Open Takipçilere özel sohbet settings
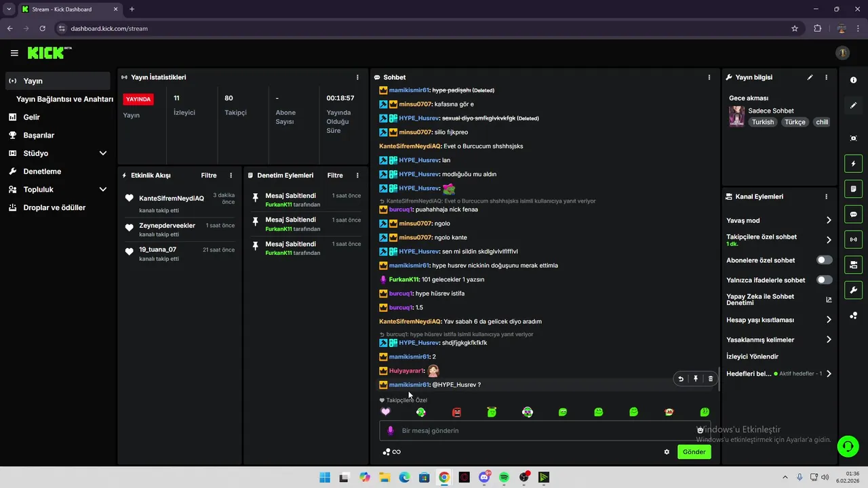This screenshot has width=868, height=488. [x=778, y=240]
